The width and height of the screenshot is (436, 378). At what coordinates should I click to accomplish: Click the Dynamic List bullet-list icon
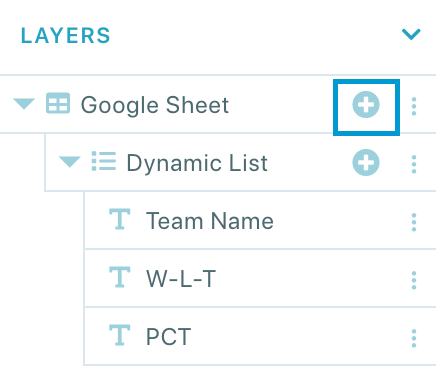click(x=104, y=161)
